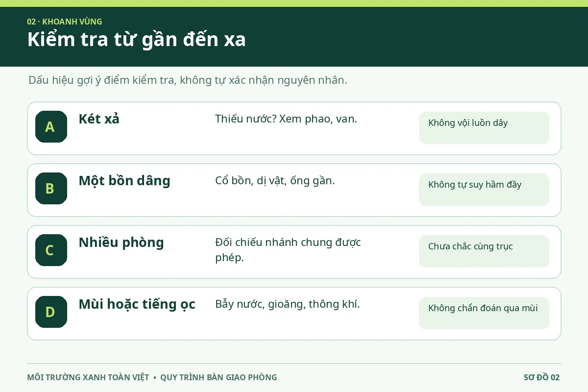This screenshot has width=588, height=392.
Task: Click 'Thiếu nước? Xem phao, van.' text
Action: 286,119
